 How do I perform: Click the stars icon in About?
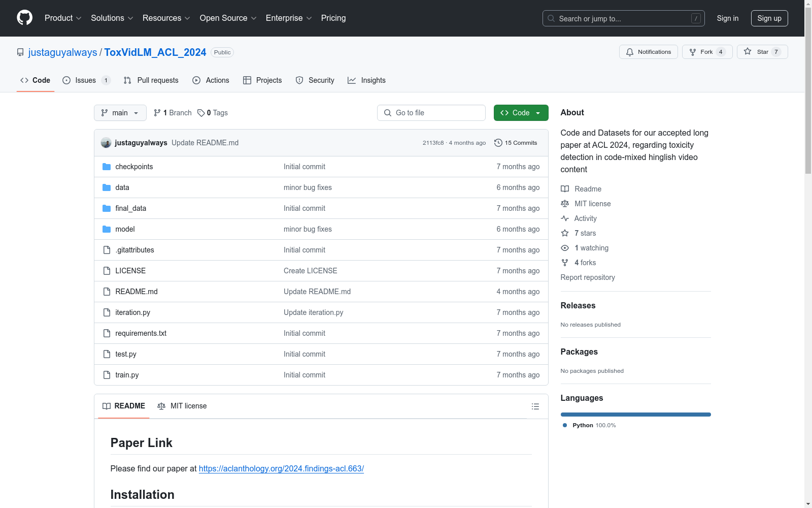pos(565,233)
